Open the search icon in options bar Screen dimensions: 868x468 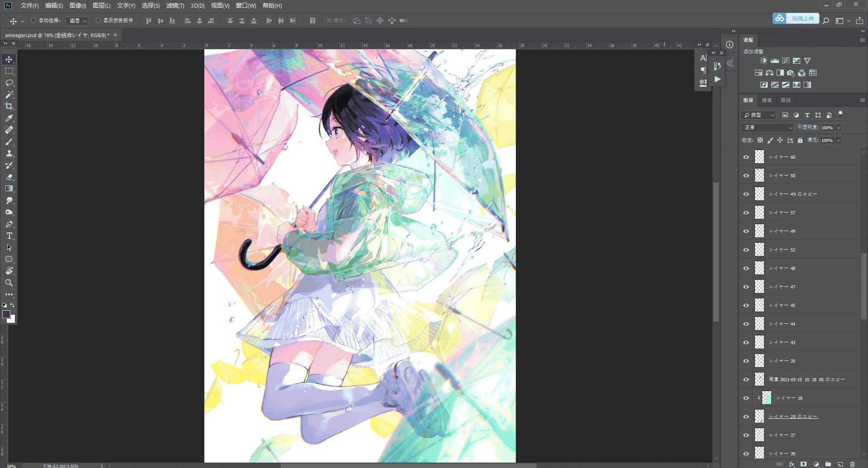point(826,21)
